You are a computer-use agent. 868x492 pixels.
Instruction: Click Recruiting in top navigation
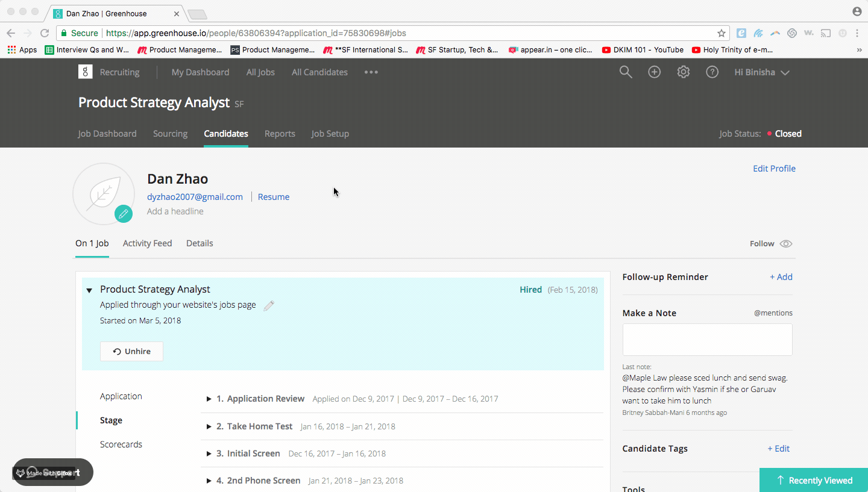pos(119,72)
